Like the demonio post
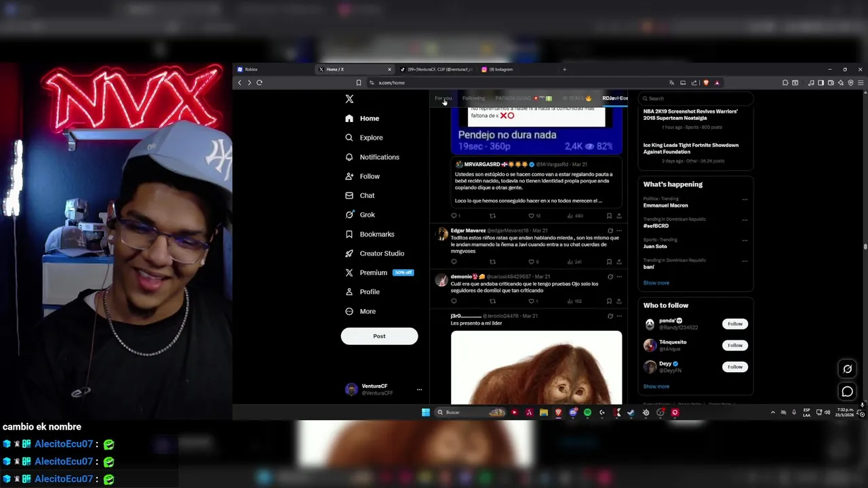Viewport: 868px width, 488px height. 532,301
